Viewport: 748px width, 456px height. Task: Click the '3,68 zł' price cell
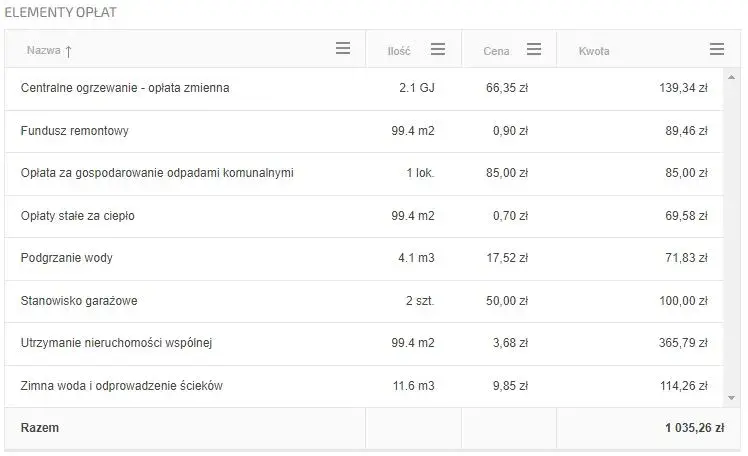tap(510, 342)
